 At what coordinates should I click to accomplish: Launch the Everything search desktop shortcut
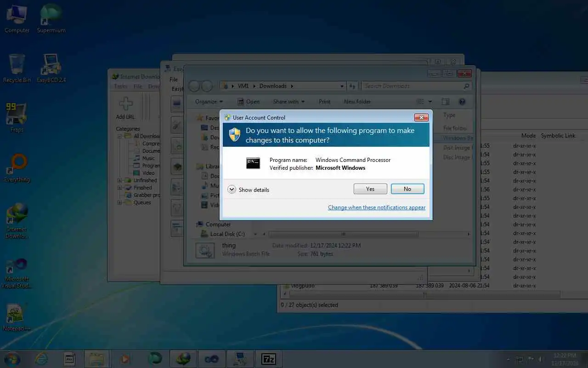click(17, 168)
